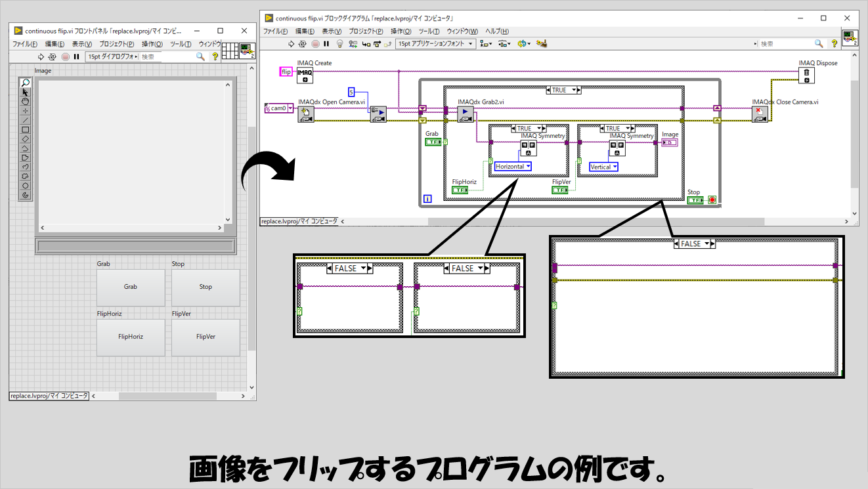Select the line ROI tool

click(26, 120)
